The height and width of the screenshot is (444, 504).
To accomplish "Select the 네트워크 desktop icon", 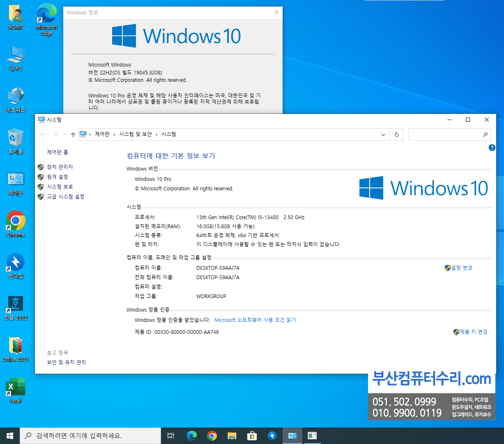I will [16, 100].
